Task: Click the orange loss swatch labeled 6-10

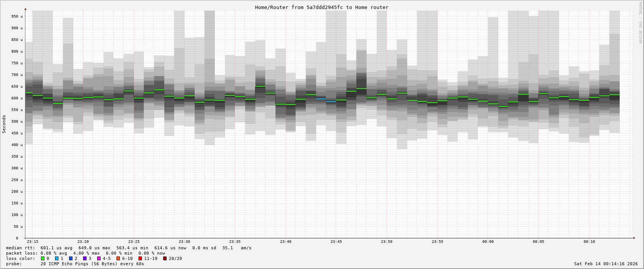Action: pyautogui.click(x=118, y=258)
